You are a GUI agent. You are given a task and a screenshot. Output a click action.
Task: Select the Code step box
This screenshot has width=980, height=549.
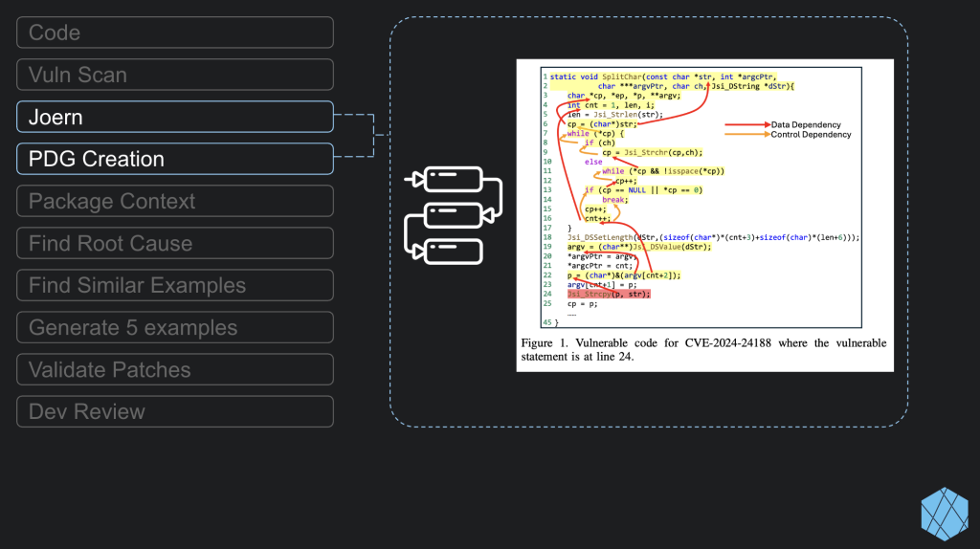point(175,33)
